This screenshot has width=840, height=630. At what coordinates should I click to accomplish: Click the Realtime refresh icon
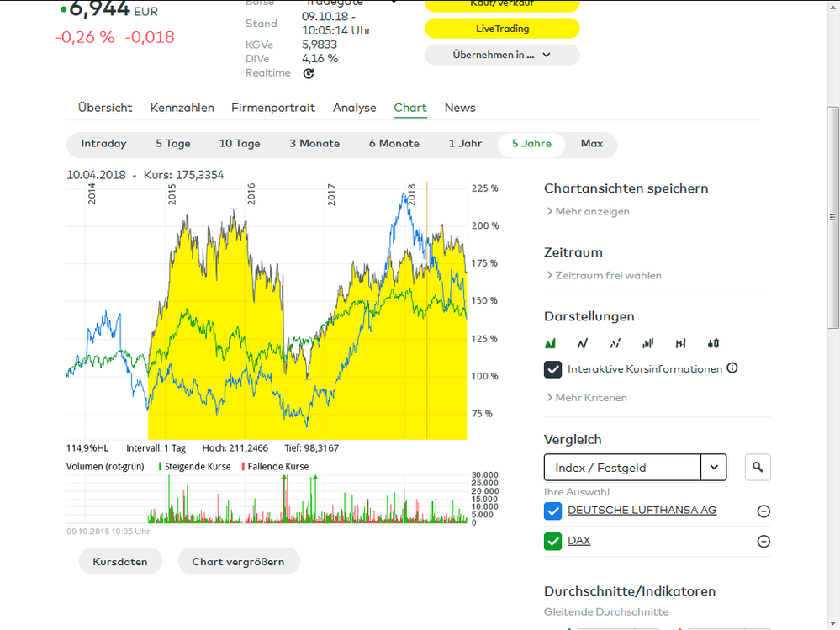pyautogui.click(x=309, y=73)
